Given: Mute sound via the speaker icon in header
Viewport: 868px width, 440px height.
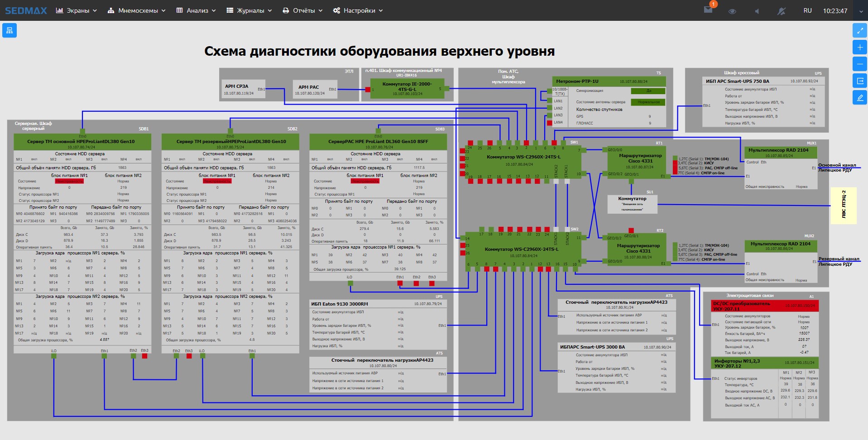Looking at the screenshot, I should point(757,10).
